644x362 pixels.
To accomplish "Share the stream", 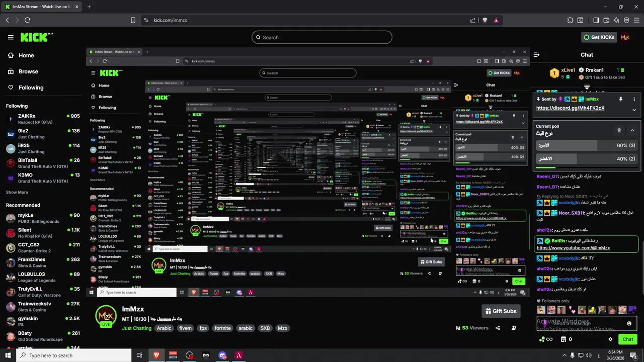I will tap(498, 328).
